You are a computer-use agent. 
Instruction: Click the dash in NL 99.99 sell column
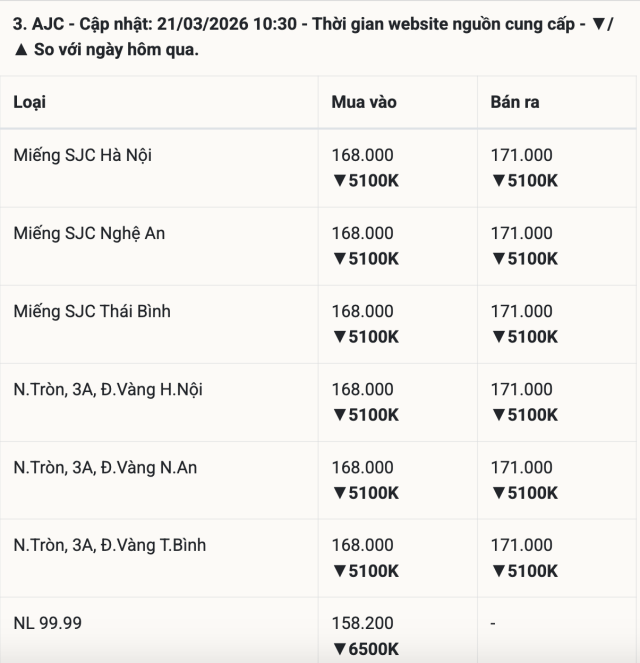[x=493, y=623]
